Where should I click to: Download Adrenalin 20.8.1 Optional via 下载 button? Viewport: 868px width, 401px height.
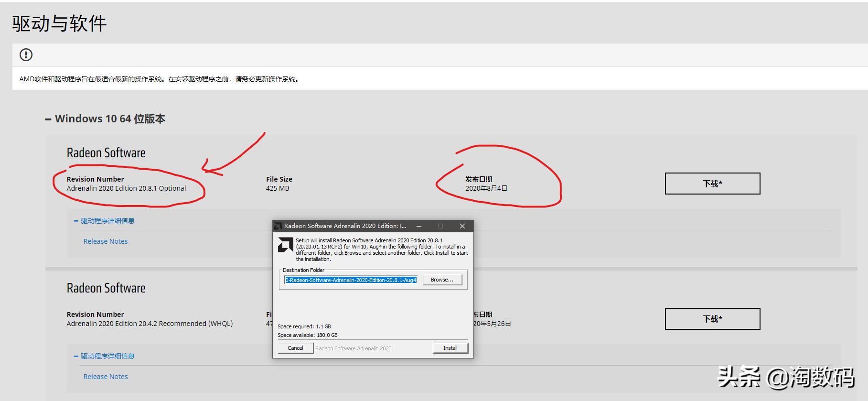(x=712, y=184)
